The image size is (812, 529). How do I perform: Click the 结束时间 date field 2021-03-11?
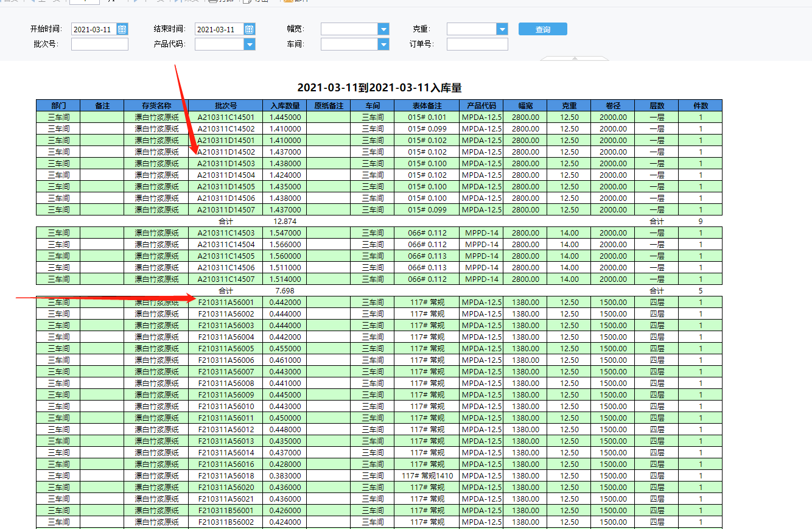point(220,29)
